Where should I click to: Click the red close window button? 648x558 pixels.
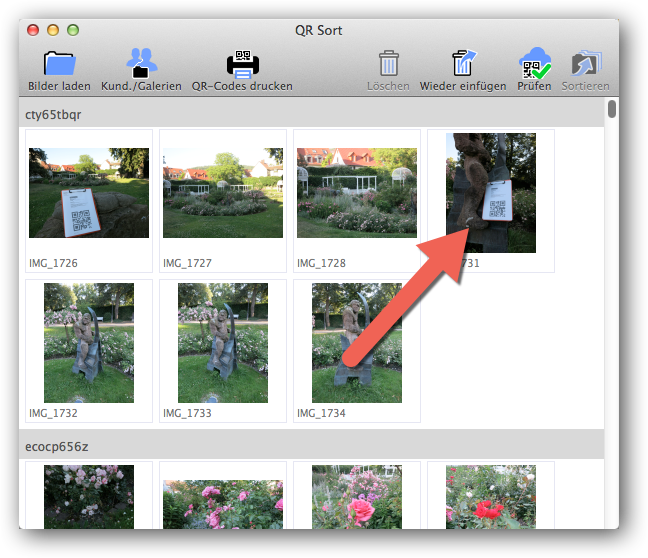click(x=33, y=30)
